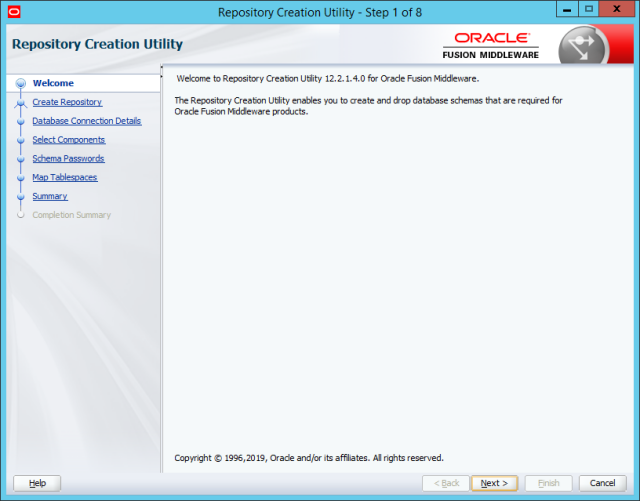Click the Cancel button

pos(602,483)
